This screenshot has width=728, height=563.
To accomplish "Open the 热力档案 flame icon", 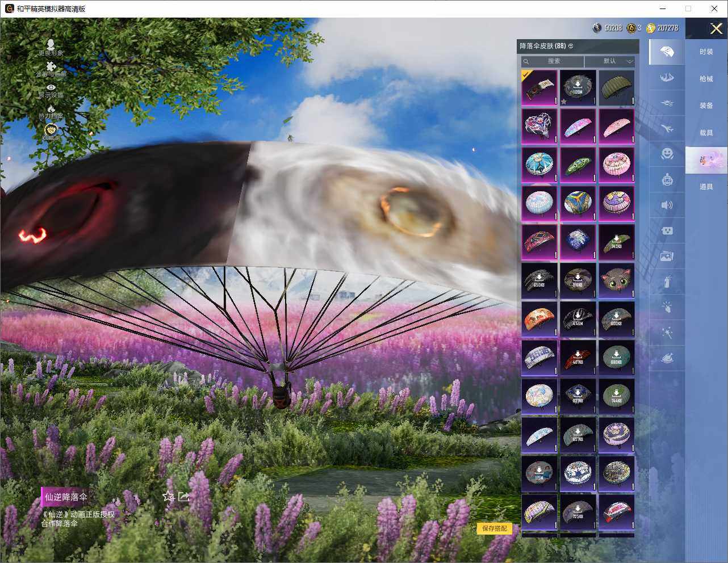I will tap(51, 111).
